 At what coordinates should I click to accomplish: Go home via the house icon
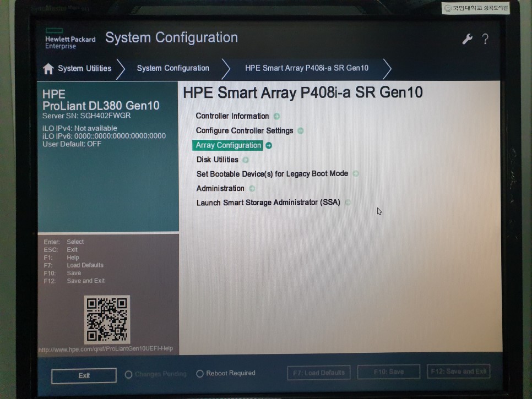48,68
